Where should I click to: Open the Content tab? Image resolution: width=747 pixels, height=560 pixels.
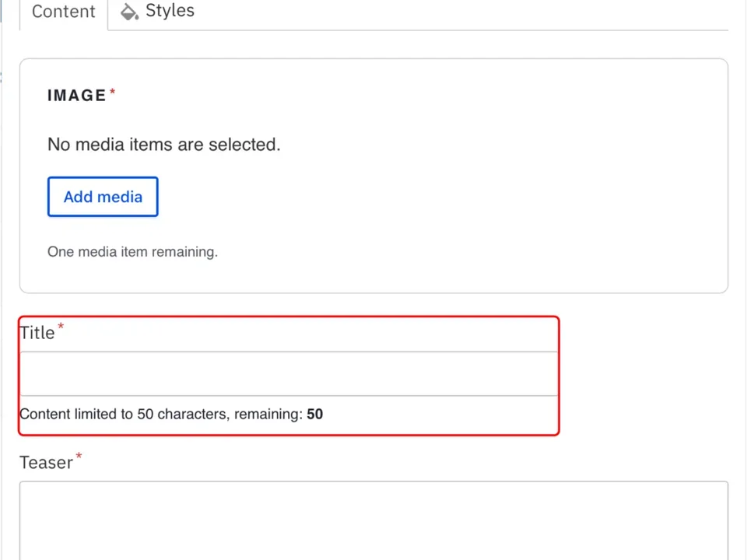[63, 11]
